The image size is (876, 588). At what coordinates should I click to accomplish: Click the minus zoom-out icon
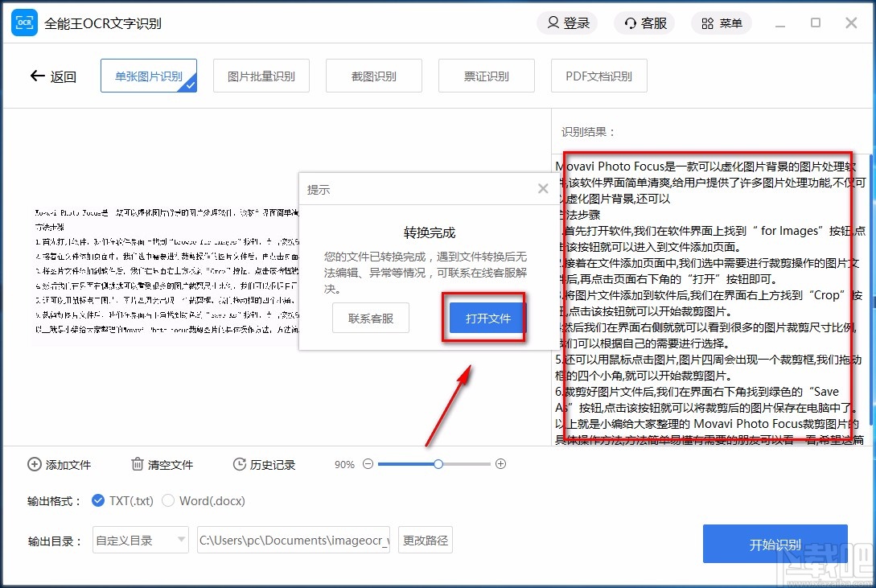[368, 464]
